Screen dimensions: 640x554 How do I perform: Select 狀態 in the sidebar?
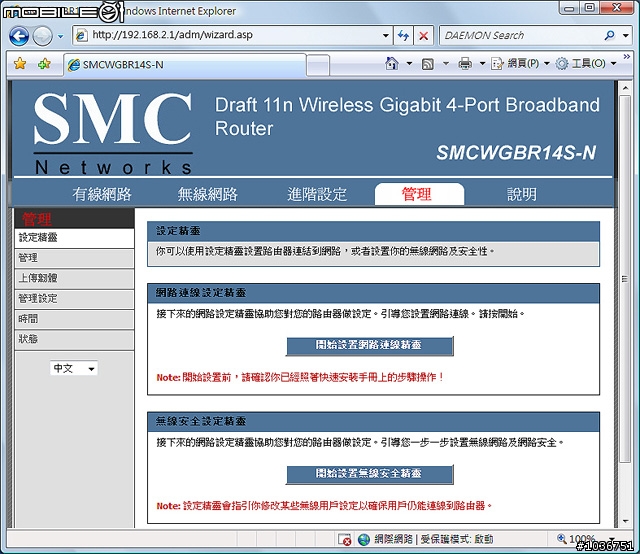74,339
